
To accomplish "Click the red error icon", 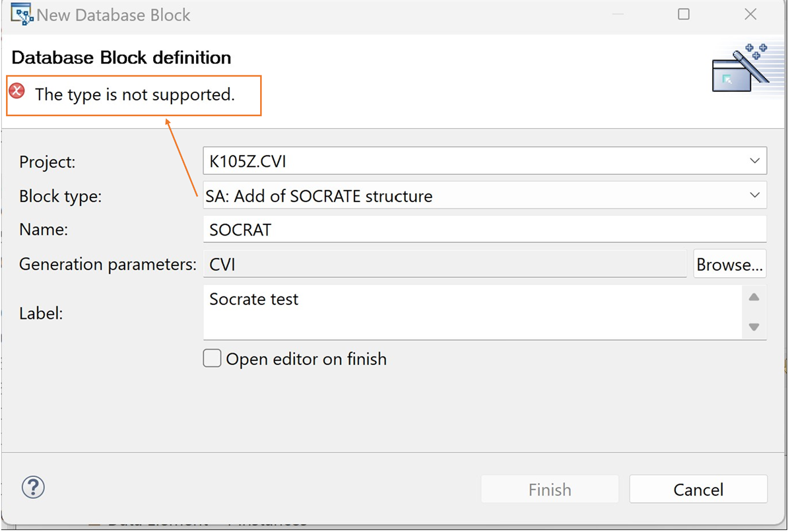I will [17, 92].
